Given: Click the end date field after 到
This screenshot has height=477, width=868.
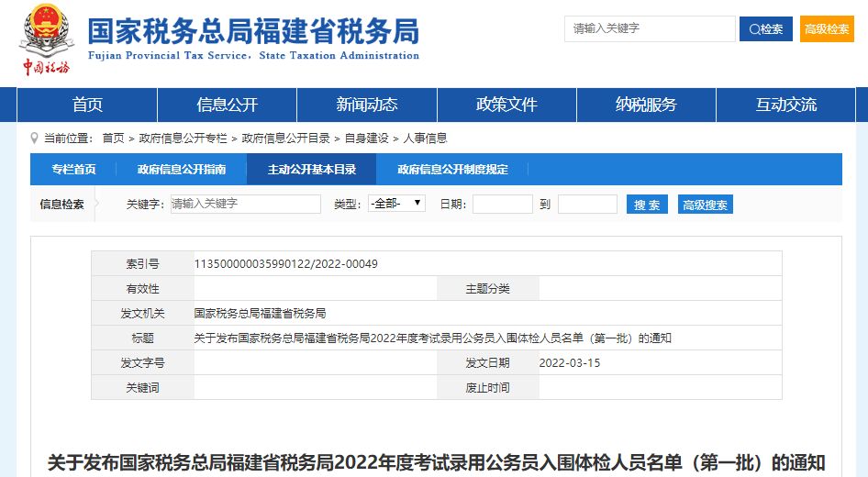Looking at the screenshot, I should pyautogui.click(x=588, y=205).
